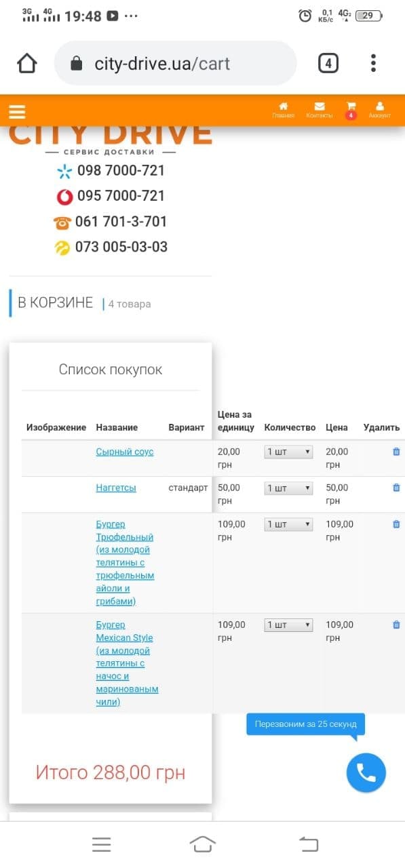405x868 pixels.
Task: Open quantity dropdown for Бургер Mexican Style
Action: tap(288, 625)
